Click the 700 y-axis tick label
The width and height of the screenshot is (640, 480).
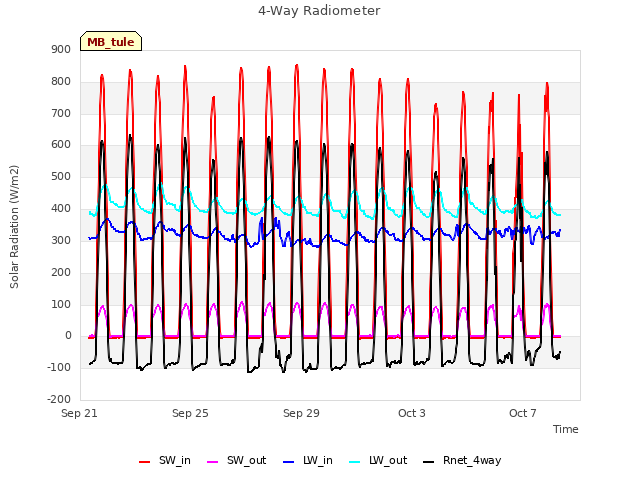(61, 113)
